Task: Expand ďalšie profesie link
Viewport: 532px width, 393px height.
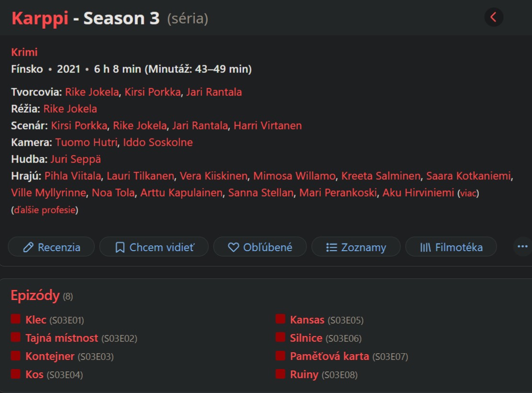Action: click(x=45, y=210)
